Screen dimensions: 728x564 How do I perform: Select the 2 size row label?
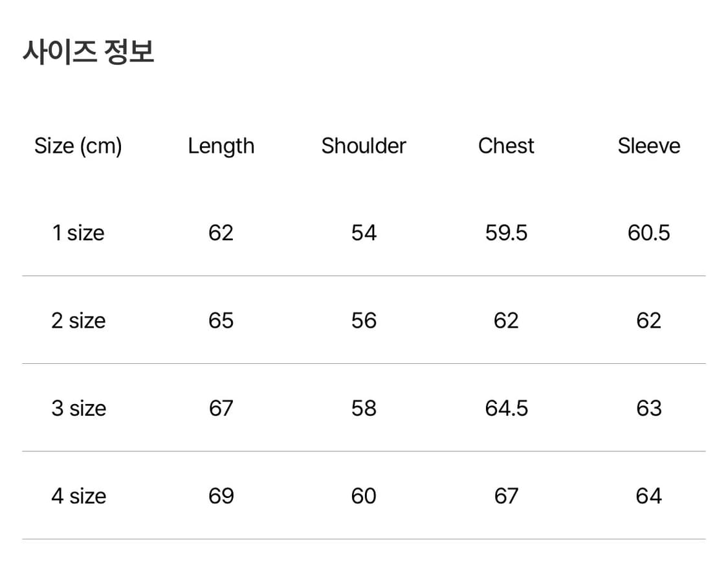point(78,321)
